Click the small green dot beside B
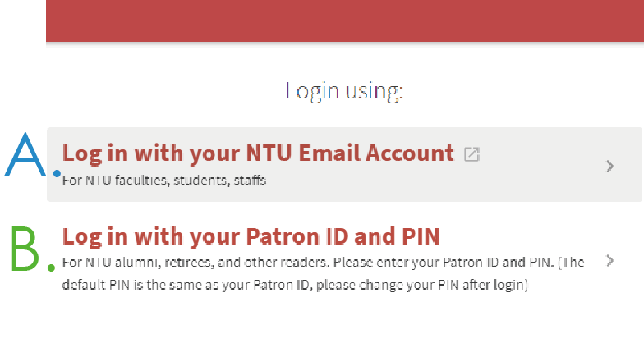The height and width of the screenshot is (343, 644). coord(51,268)
